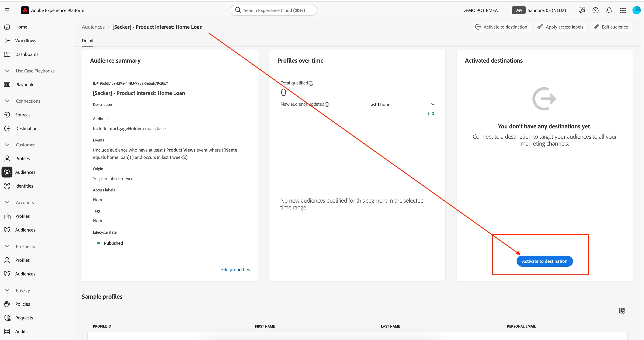Viewport: 644px width, 340px height.
Task: Select the Detail tab
Action: coord(88,41)
